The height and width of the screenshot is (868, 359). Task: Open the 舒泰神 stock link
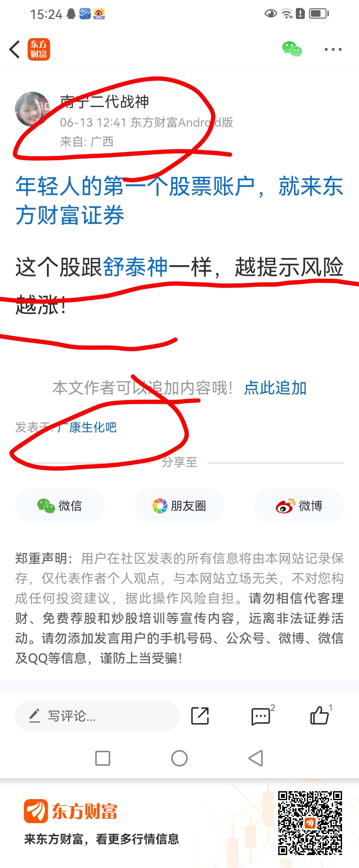click(135, 267)
